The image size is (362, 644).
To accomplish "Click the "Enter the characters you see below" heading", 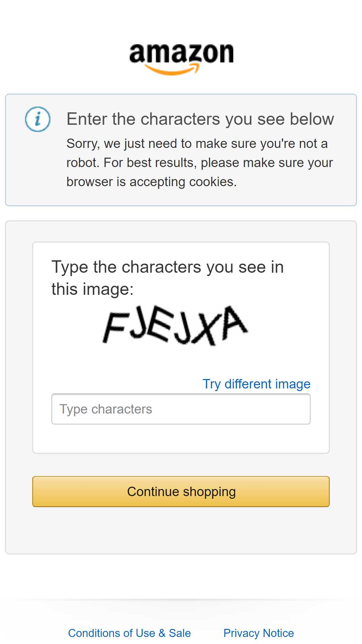I will [200, 119].
